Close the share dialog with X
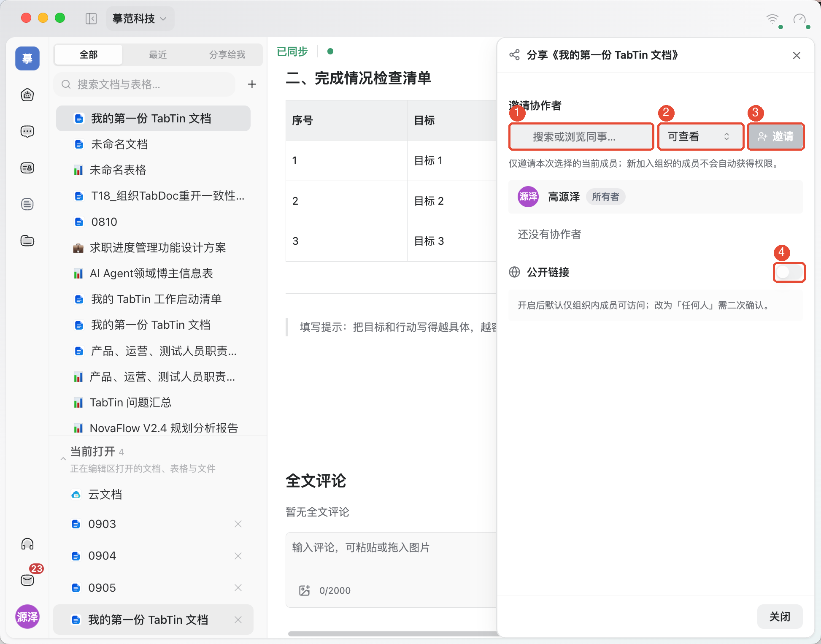821x644 pixels. 797,55
